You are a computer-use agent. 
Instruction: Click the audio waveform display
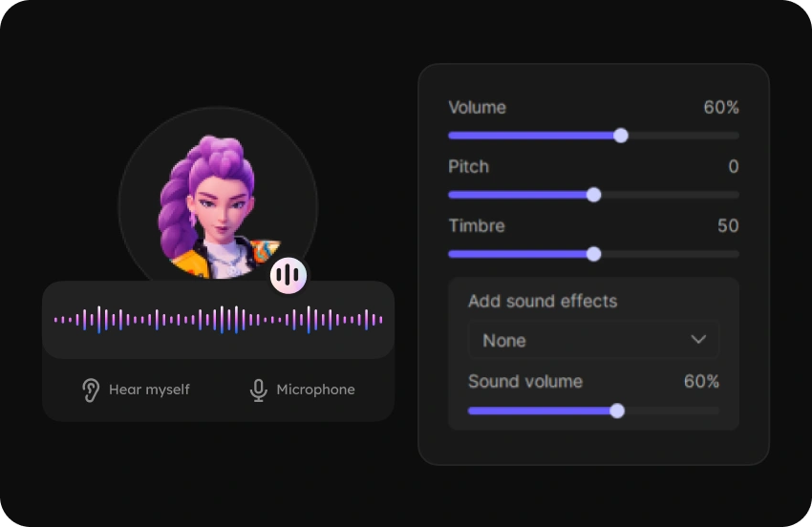coord(218,319)
